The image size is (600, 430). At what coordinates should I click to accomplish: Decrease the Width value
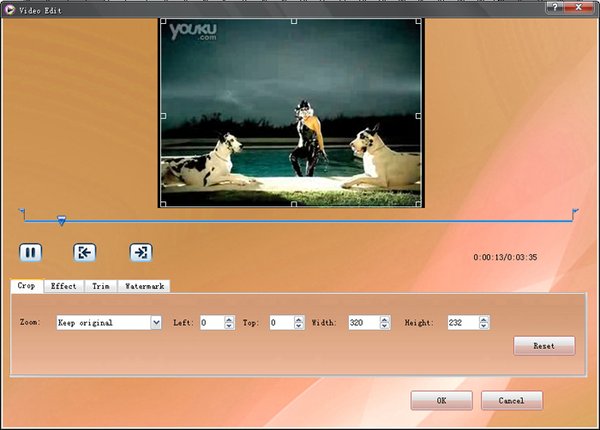click(385, 326)
